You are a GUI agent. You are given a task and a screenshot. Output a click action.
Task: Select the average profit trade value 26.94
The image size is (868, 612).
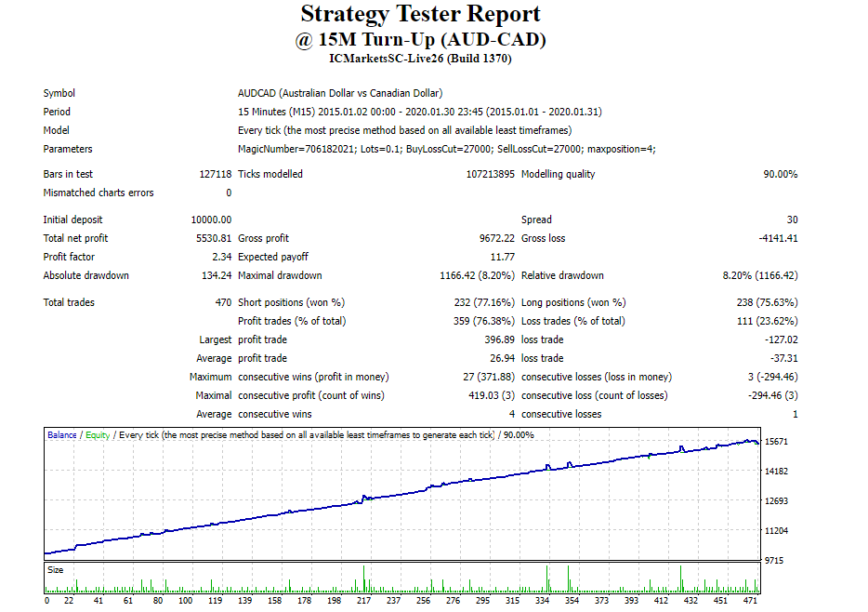pos(502,358)
